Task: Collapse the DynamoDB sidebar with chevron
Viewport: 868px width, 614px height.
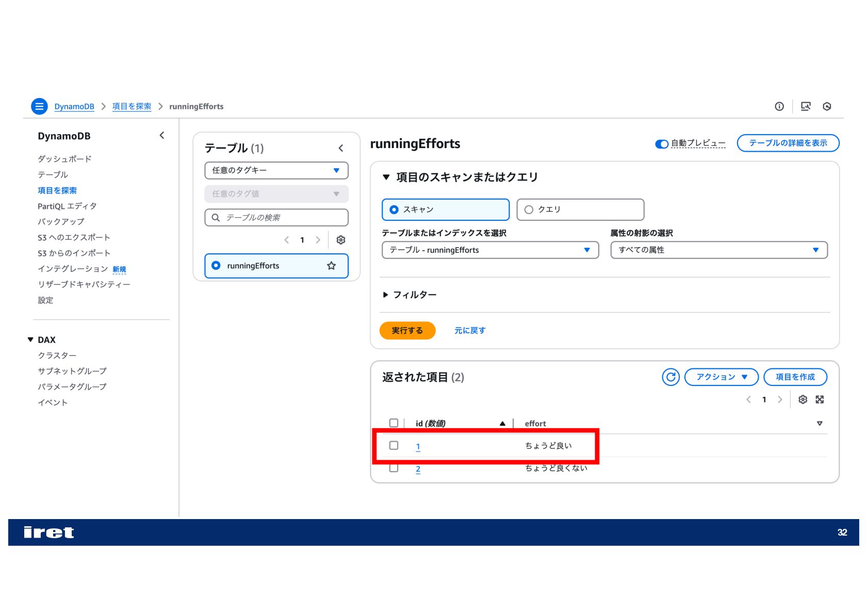Action: (x=162, y=135)
